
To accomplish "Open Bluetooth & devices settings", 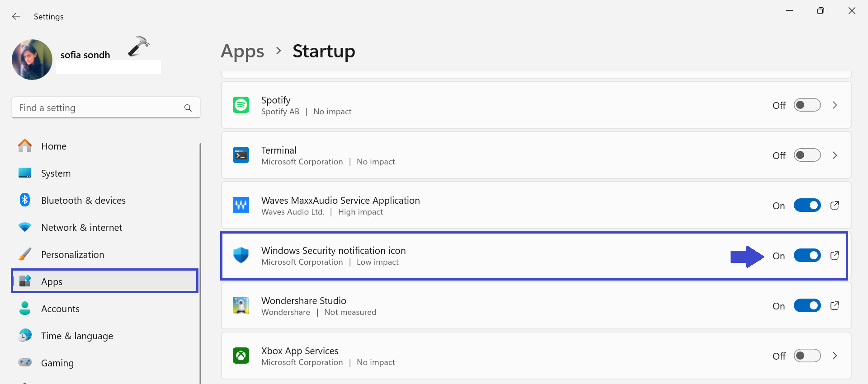I will click(83, 200).
